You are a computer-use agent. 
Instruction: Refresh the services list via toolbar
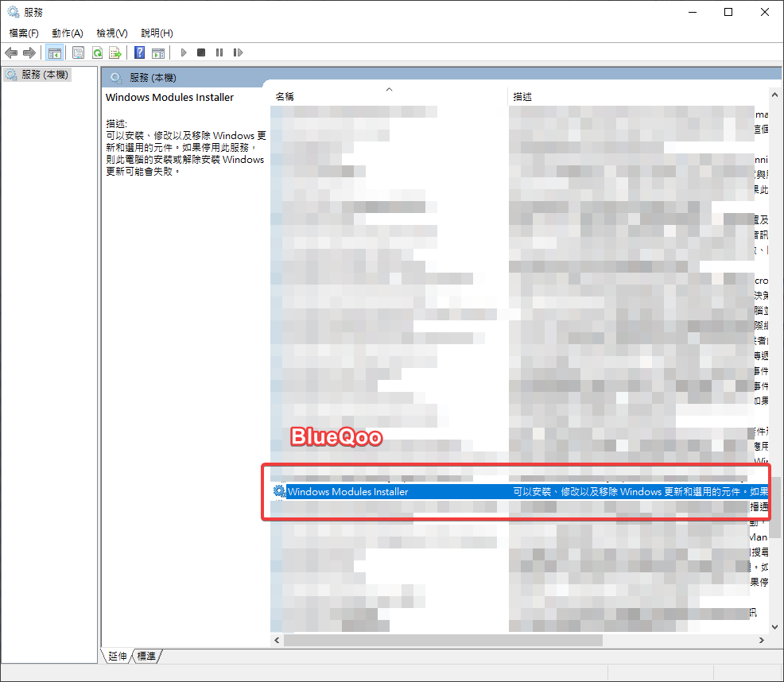[x=97, y=52]
